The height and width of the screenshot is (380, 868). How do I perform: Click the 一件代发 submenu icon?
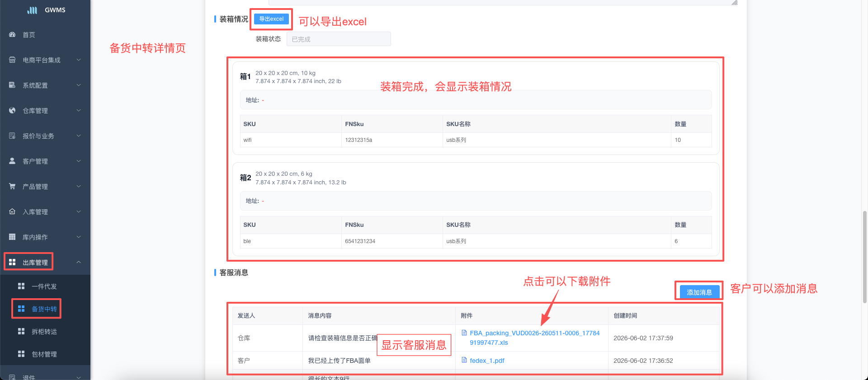pos(21,286)
